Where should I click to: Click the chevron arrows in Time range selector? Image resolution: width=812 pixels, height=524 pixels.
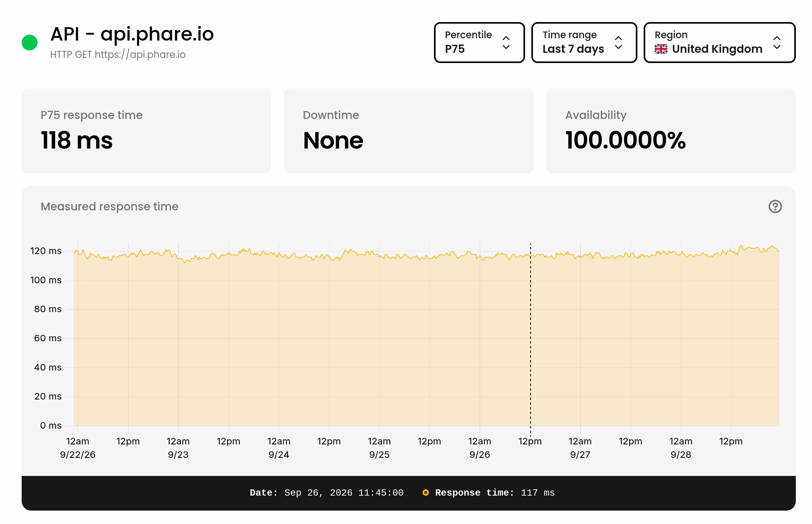[x=618, y=43]
